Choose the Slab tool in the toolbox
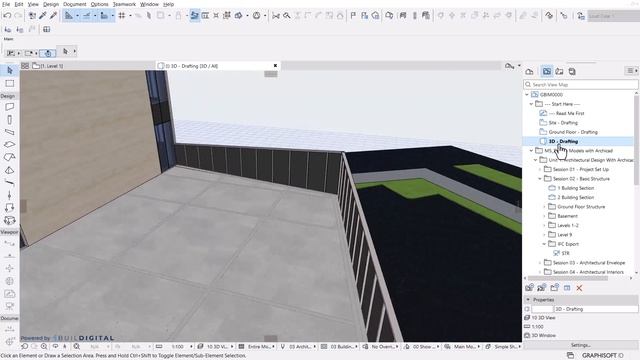 [10, 144]
